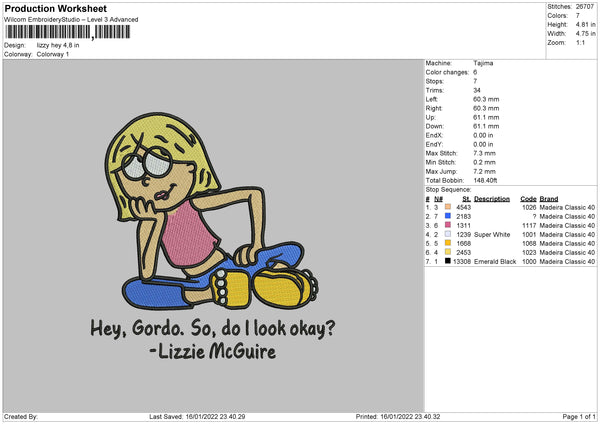
Task: Select stitch count "4543" in stop row 1
Action: [x=463, y=207]
